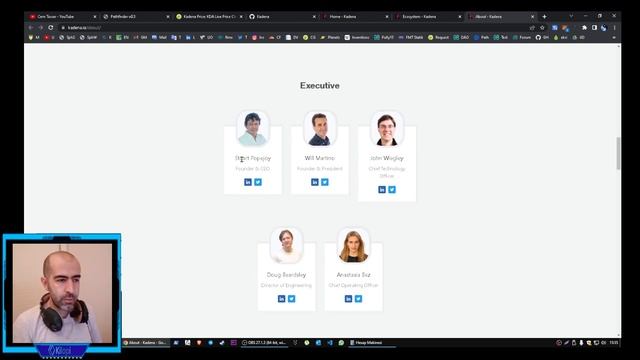
Task: Open Will Martino's Twitter icon
Action: [325, 182]
